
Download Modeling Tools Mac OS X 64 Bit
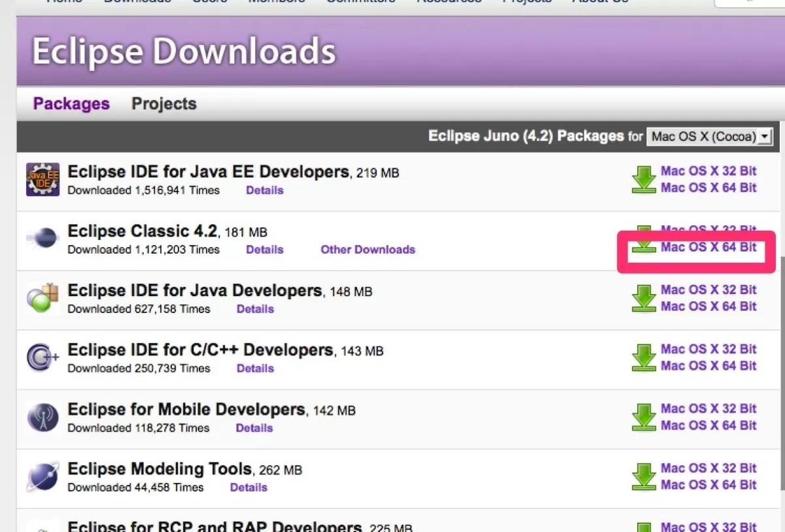tap(708, 486)
